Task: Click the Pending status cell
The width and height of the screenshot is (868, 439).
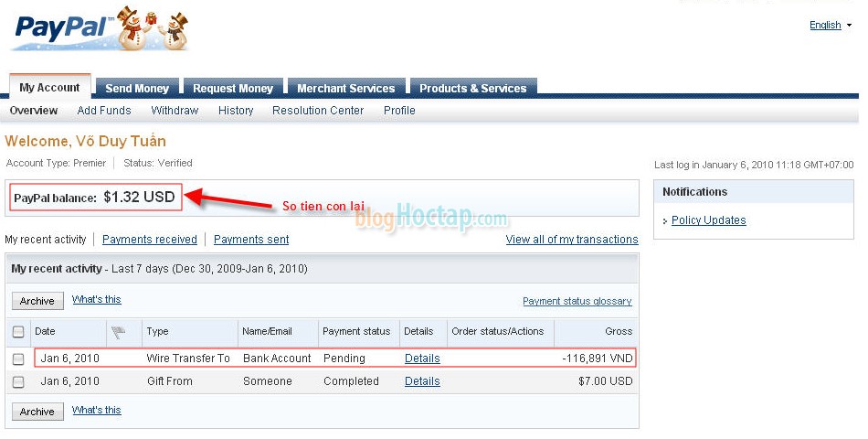Action: (x=344, y=359)
